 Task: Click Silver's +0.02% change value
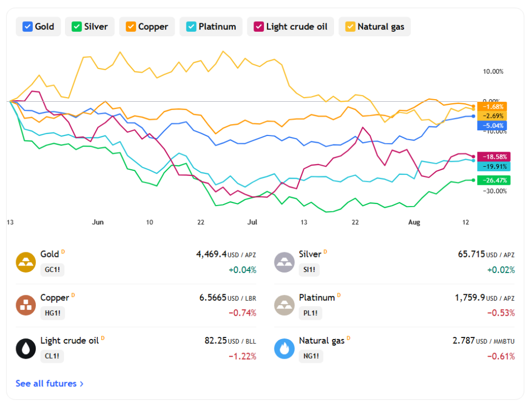tap(501, 270)
